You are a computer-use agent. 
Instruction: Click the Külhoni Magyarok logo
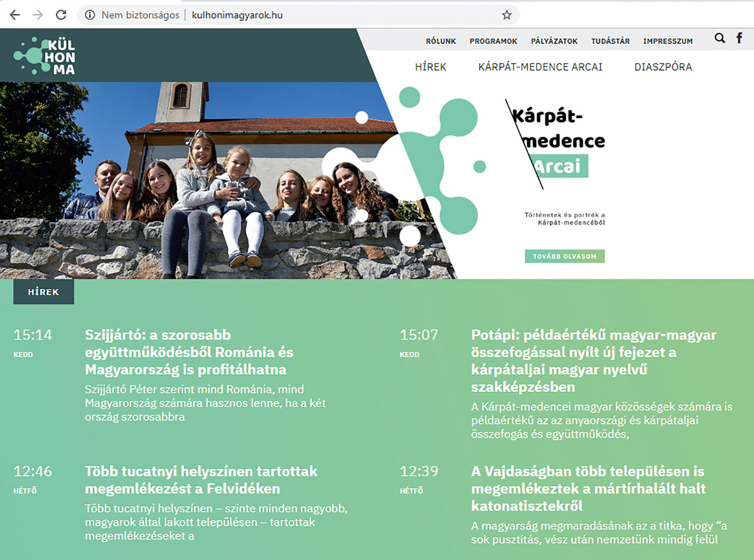(45, 56)
